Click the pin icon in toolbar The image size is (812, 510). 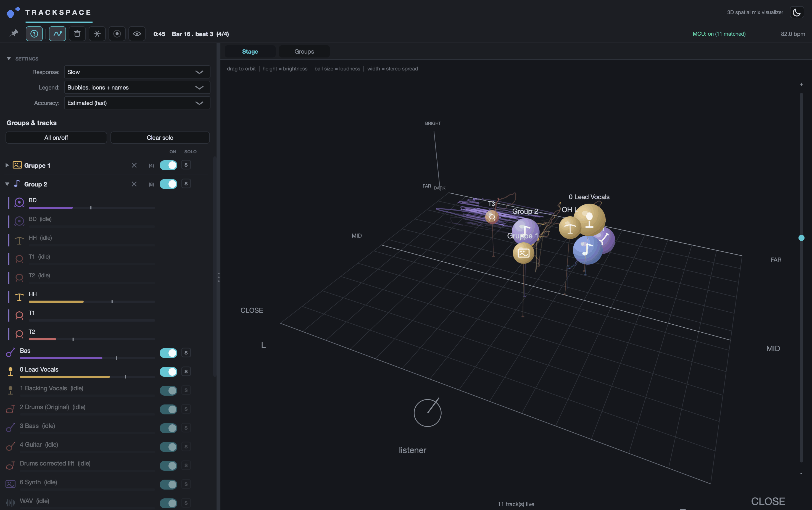tap(14, 33)
